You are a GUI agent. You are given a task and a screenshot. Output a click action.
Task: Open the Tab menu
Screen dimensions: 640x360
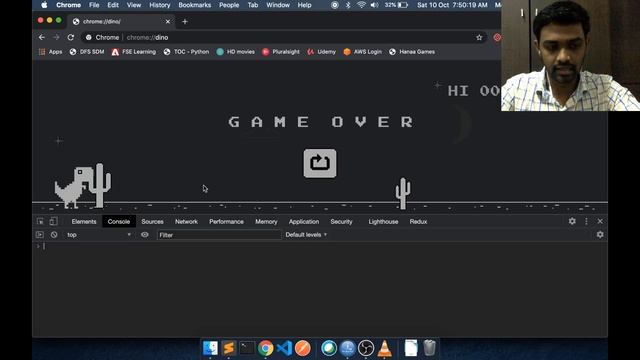tap(253, 5)
